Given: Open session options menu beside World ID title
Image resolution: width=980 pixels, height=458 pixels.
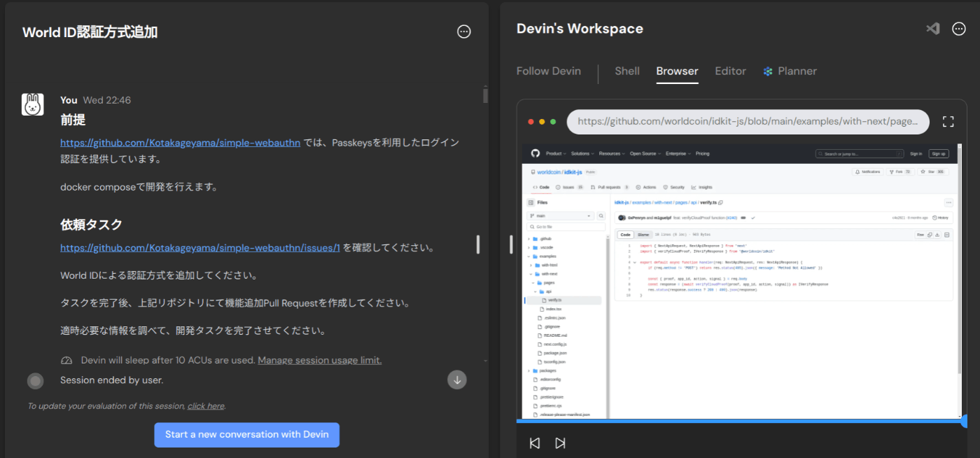Looking at the screenshot, I should [463, 32].
